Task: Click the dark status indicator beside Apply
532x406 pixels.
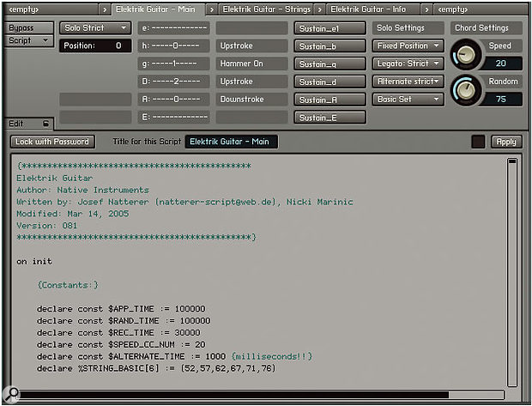Action: (x=479, y=142)
